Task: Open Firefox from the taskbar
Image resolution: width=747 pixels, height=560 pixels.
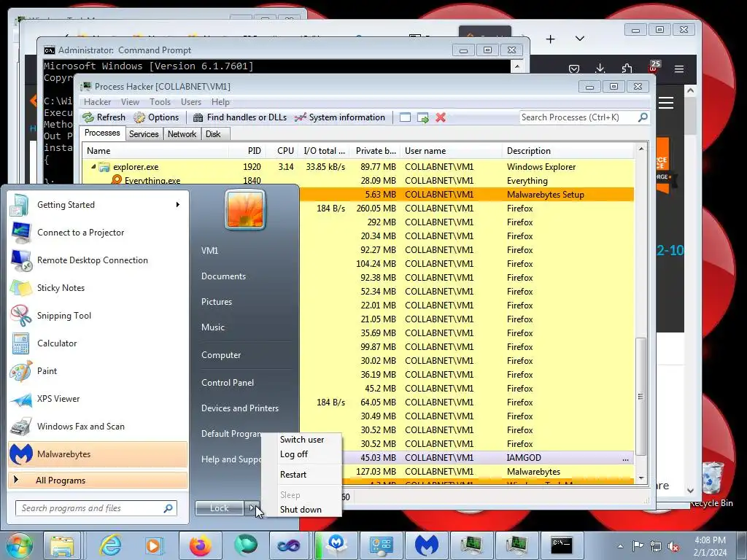Action: pos(200,545)
